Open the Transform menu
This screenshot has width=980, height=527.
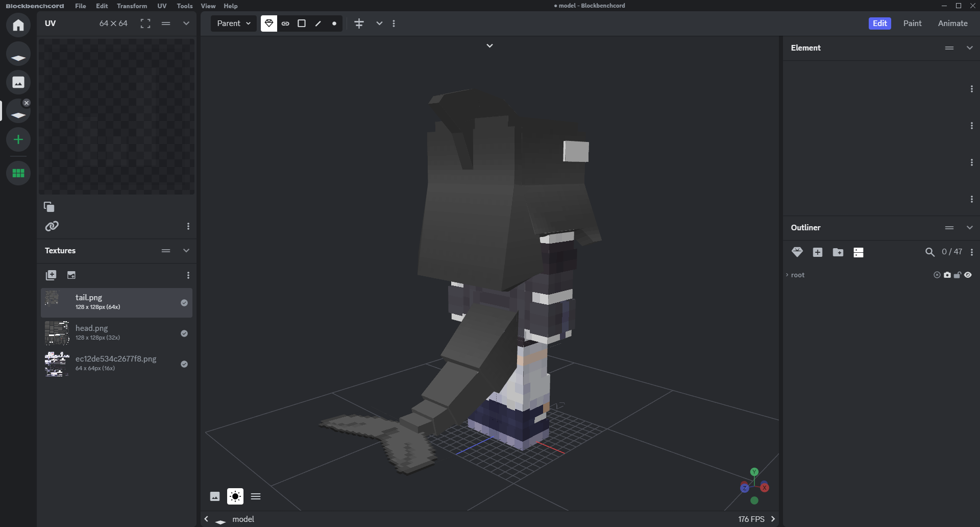(x=132, y=6)
